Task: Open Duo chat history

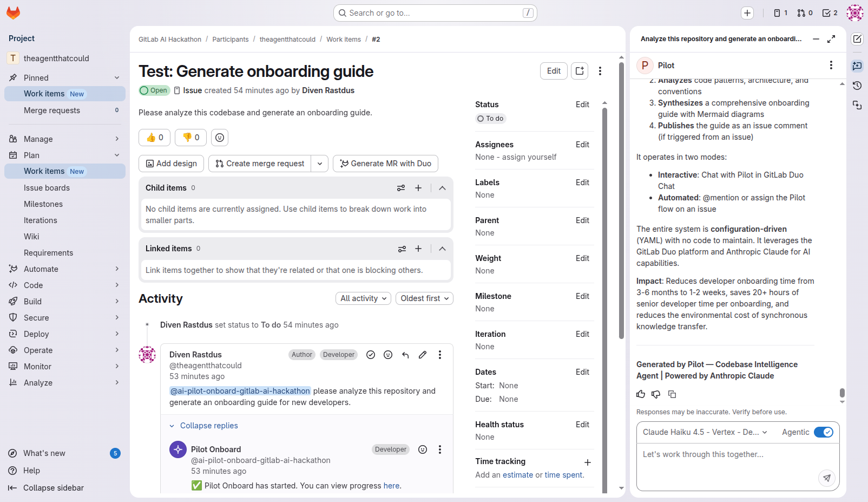Action: (x=857, y=86)
